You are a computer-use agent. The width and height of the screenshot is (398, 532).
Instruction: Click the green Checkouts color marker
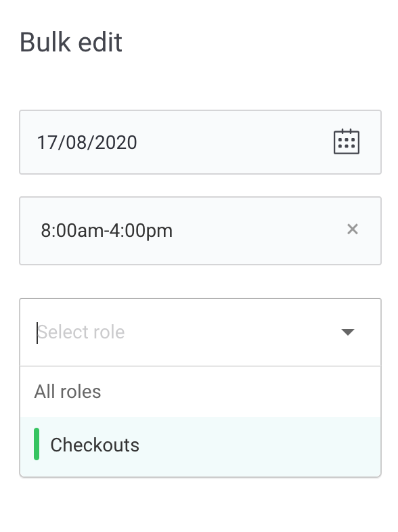[37, 444]
